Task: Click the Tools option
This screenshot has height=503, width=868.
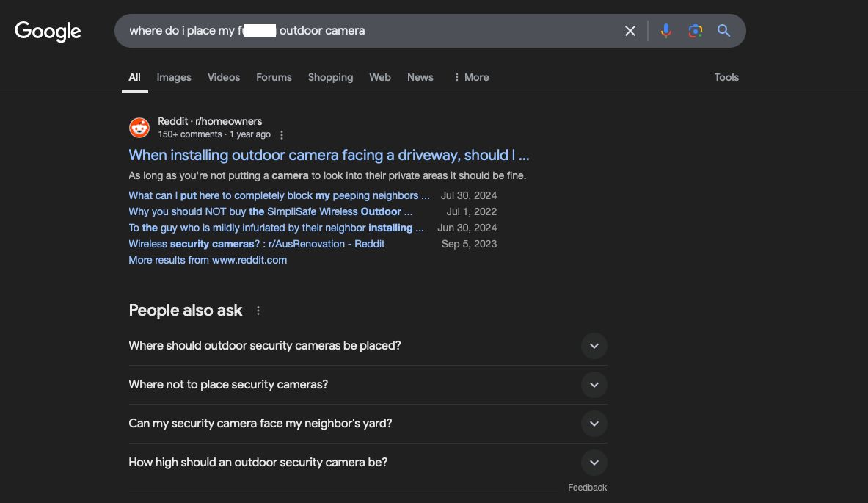Action: [726, 77]
